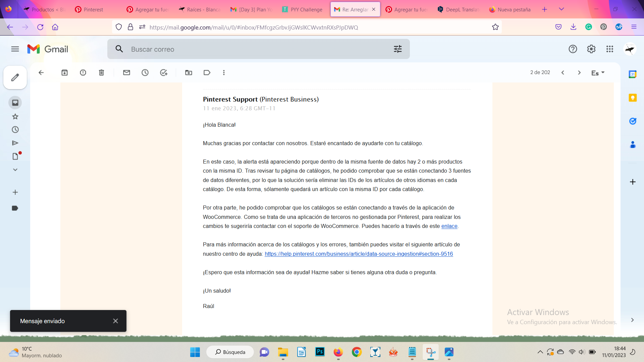
Task: Switch to the PYY Challenge tab
Action: coord(303,9)
